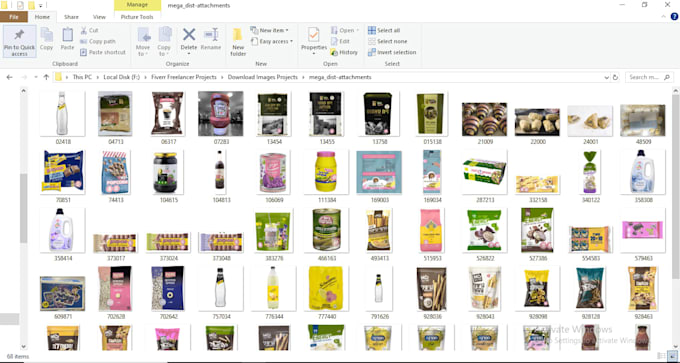Click the Delete X icon
The height and width of the screenshot is (363, 680).
coord(189,35)
